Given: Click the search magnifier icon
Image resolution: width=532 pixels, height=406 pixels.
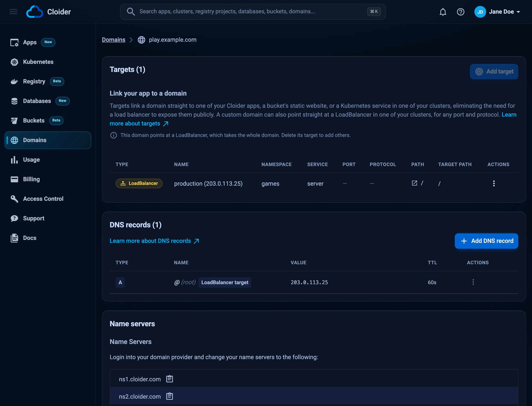Looking at the screenshot, I should (x=131, y=11).
